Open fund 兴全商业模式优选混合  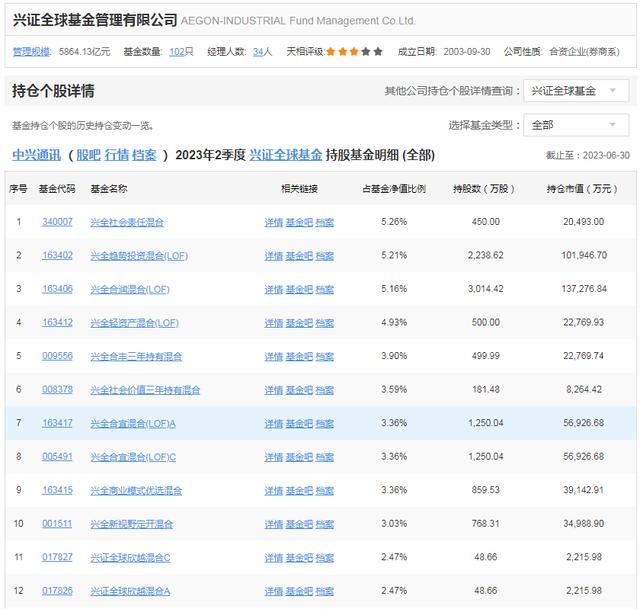tap(136, 491)
